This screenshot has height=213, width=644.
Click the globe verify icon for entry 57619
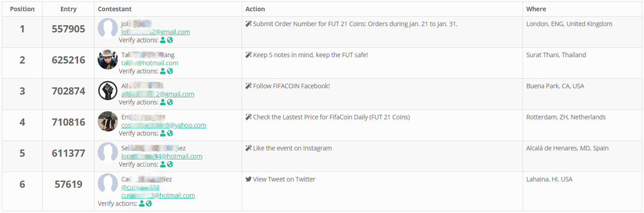[149, 204]
